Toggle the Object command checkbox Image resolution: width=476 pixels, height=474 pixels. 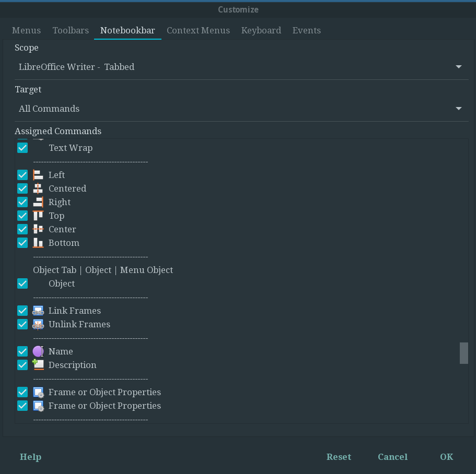(22, 283)
